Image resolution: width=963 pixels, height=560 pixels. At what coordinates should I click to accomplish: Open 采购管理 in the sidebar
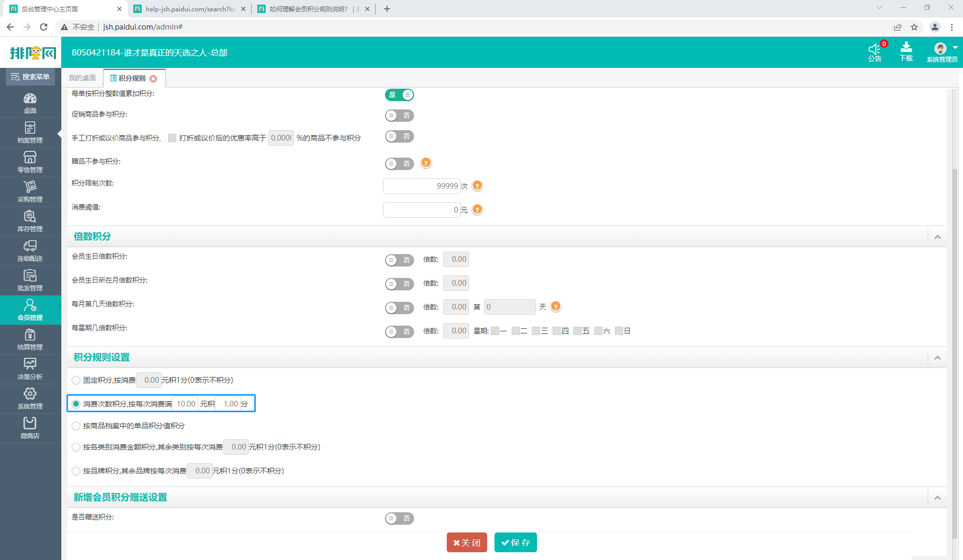coord(30,192)
